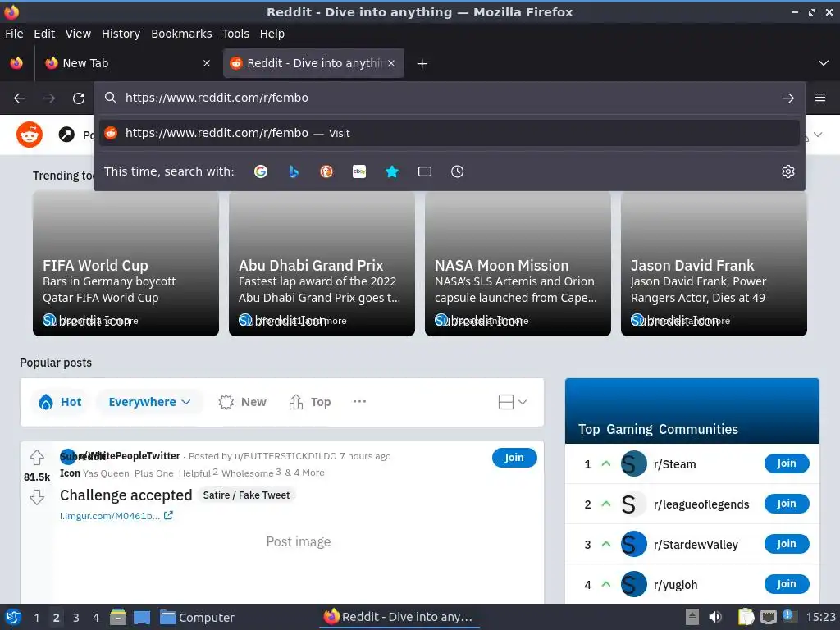Open the FIFA World Cup trending card
This screenshot has width=840, height=630.
click(x=126, y=264)
